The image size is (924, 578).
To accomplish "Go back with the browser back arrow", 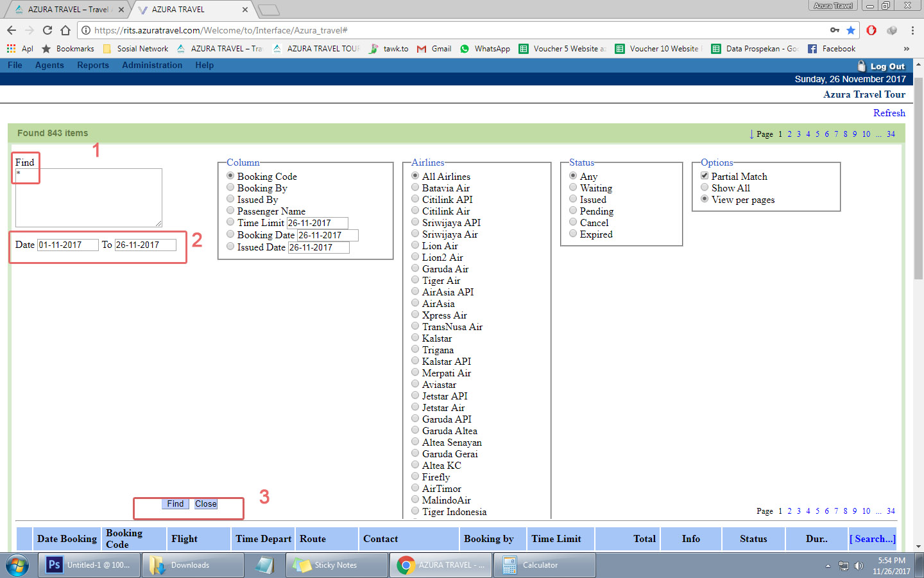I will coord(12,30).
